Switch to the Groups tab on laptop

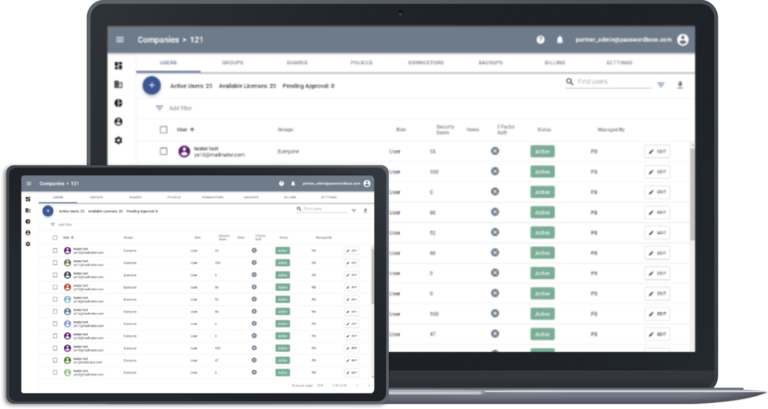click(233, 62)
